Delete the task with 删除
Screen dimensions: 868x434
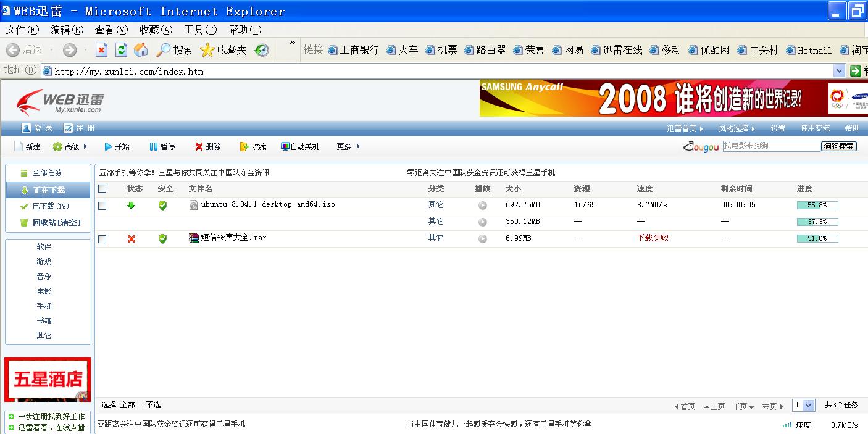pyautogui.click(x=207, y=146)
